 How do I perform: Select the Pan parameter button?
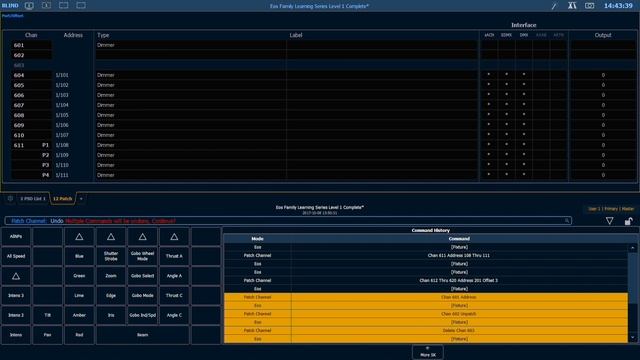click(x=47, y=335)
